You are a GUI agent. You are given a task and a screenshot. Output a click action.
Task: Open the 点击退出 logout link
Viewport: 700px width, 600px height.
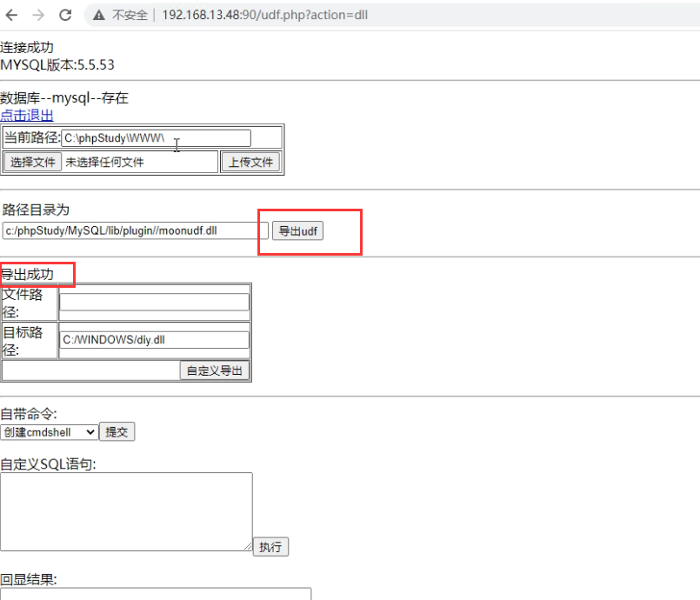pyautogui.click(x=27, y=115)
